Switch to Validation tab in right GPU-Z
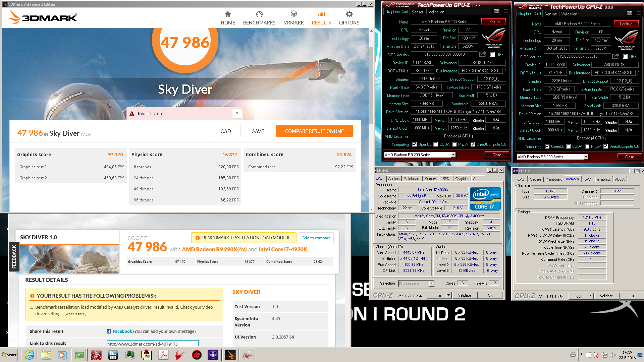Screen dimensions: 644x362 569,14
